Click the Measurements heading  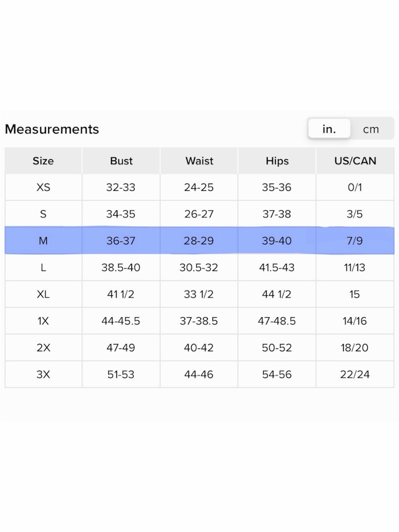pos(52,129)
